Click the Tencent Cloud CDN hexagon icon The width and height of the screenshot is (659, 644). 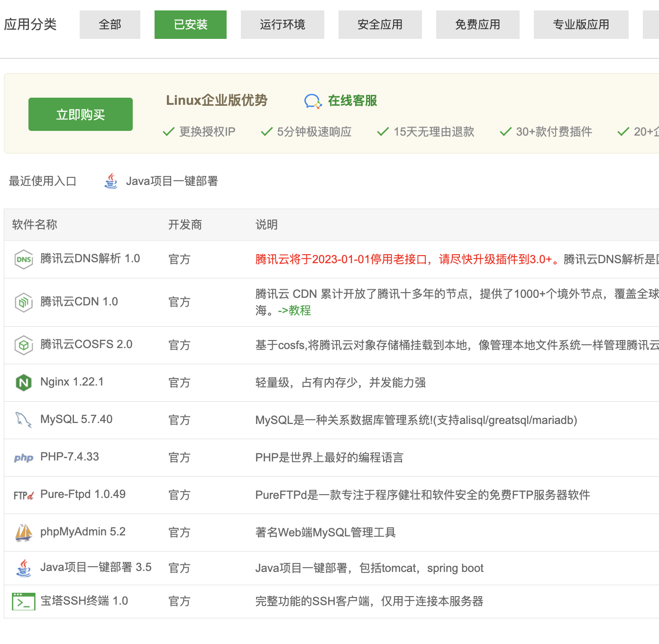[x=24, y=302]
